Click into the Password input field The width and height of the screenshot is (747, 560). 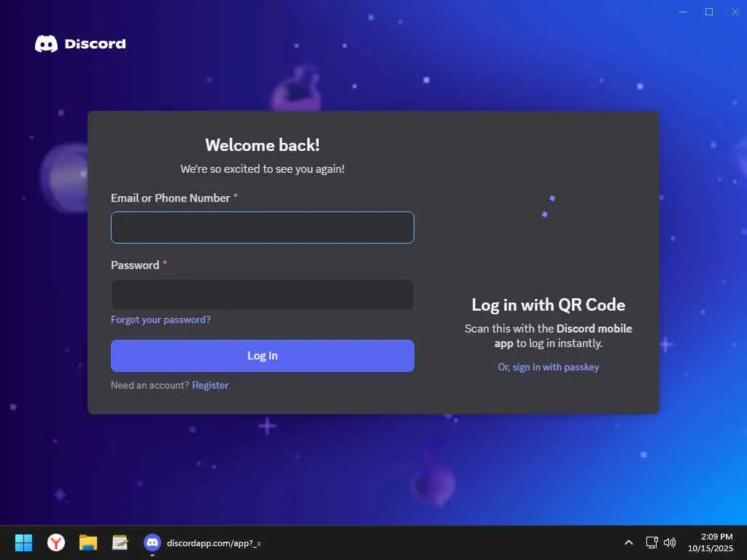(x=263, y=295)
